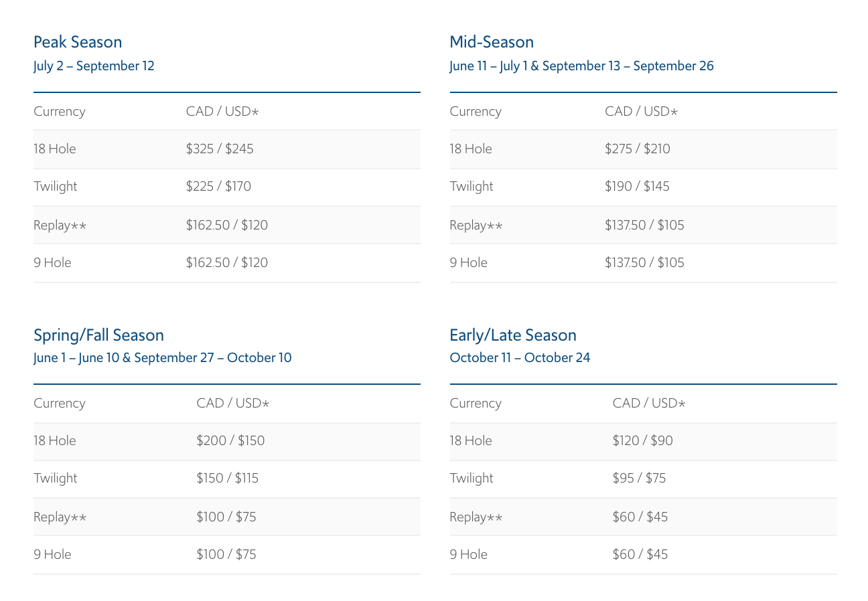Select the July 2 – September 12 date range
The image size is (868, 601).
[x=94, y=66]
